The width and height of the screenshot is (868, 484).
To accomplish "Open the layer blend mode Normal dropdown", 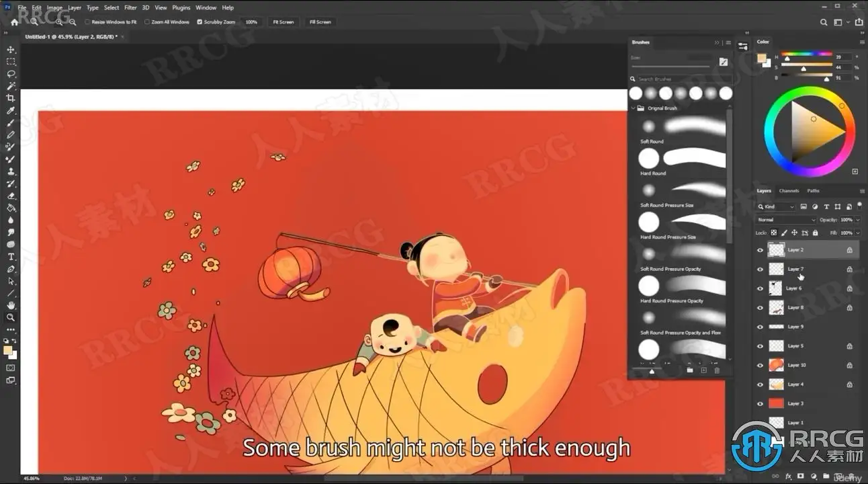I will tap(786, 220).
